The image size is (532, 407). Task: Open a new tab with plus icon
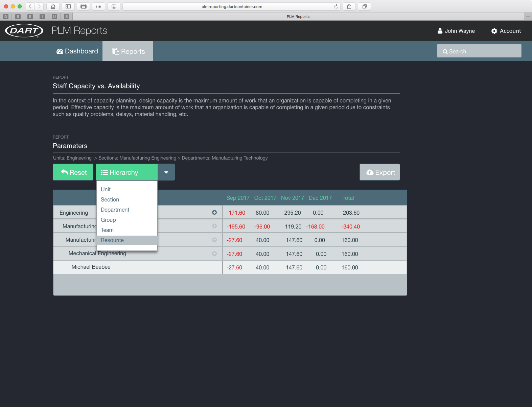pos(528,17)
